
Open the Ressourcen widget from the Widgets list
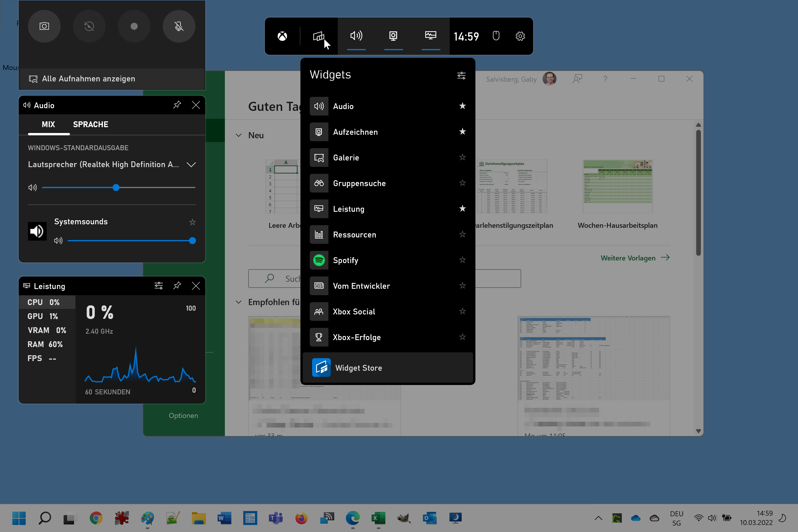coord(355,235)
